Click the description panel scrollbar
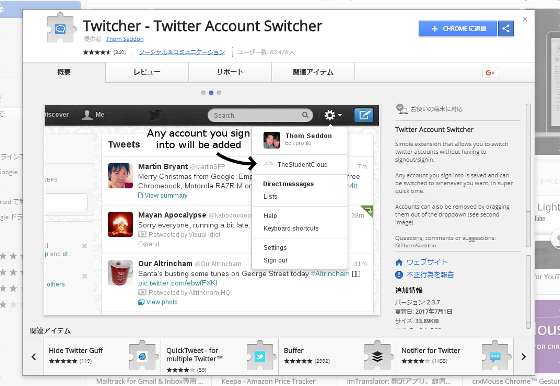Screen dimensions: 560x386 528,175
